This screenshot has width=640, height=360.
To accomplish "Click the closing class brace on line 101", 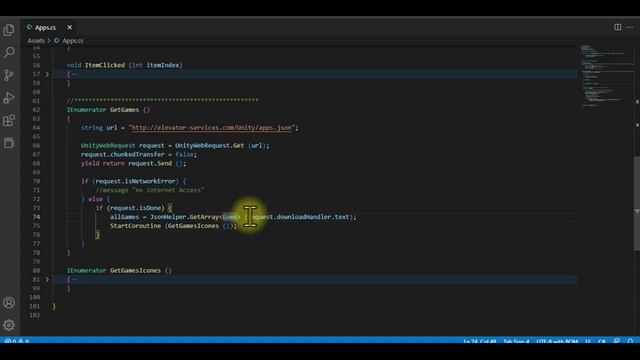I will [54, 306].
